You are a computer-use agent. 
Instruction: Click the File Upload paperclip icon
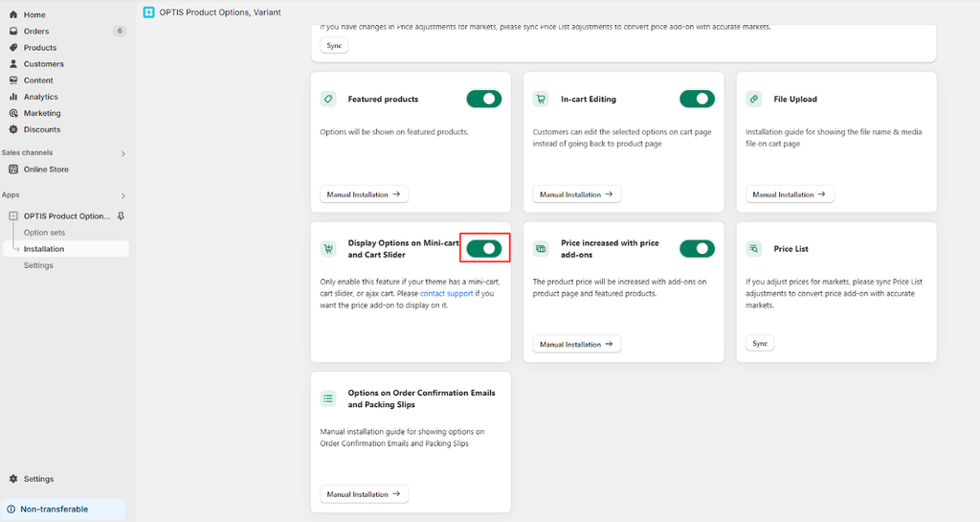[754, 99]
